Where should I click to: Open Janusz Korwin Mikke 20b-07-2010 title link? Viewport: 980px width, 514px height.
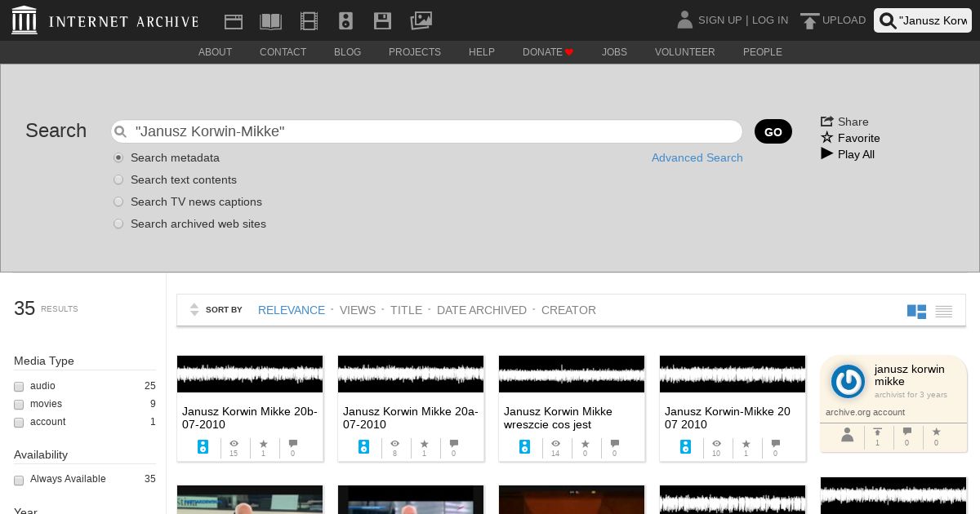pyautogui.click(x=249, y=418)
